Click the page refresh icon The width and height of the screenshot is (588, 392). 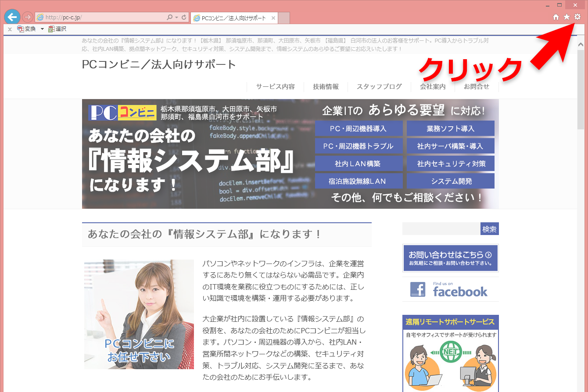coord(184,18)
